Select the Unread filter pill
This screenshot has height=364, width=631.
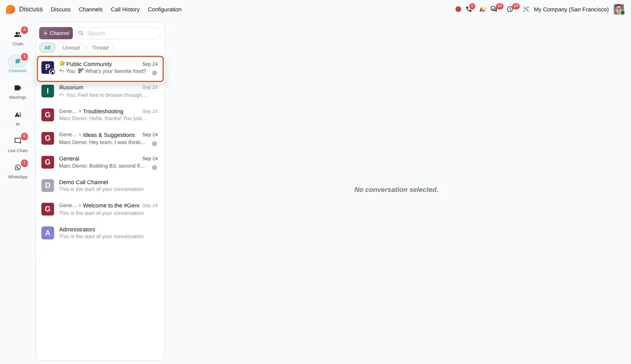pyautogui.click(x=71, y=48)
